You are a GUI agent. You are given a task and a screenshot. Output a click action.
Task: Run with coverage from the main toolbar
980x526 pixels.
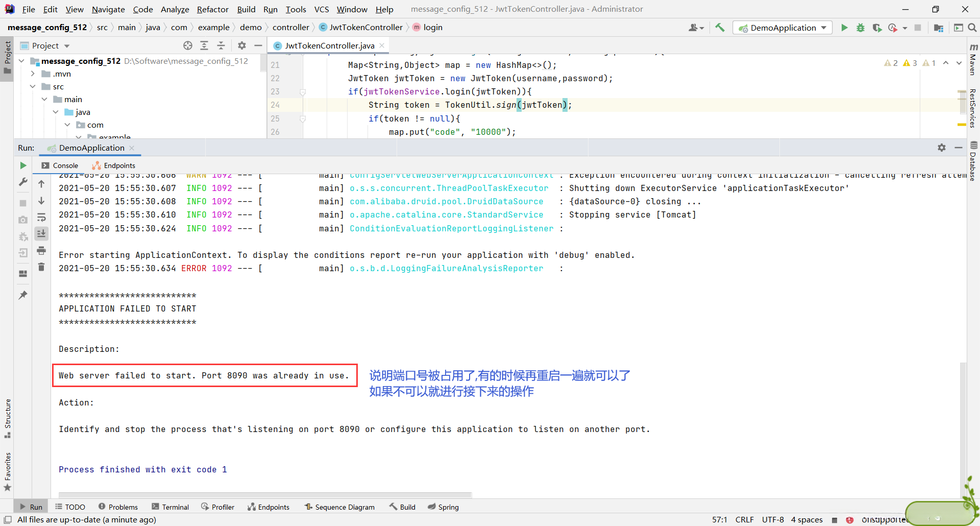(877, 28)
